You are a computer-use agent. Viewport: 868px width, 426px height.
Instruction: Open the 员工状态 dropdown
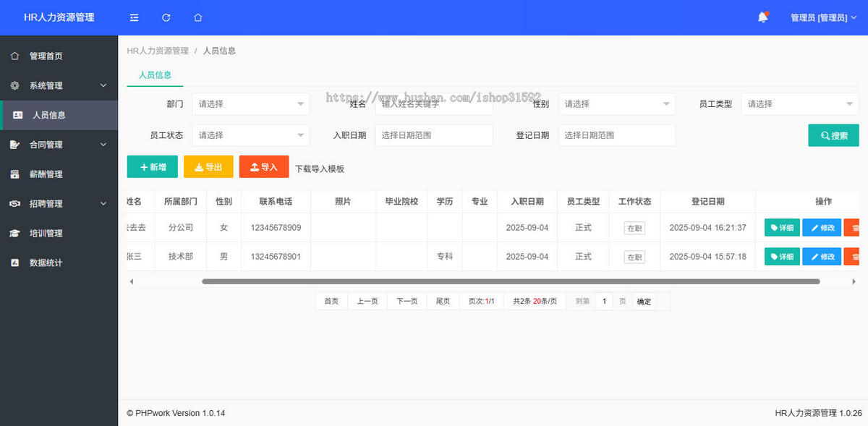tap(250, 135)
